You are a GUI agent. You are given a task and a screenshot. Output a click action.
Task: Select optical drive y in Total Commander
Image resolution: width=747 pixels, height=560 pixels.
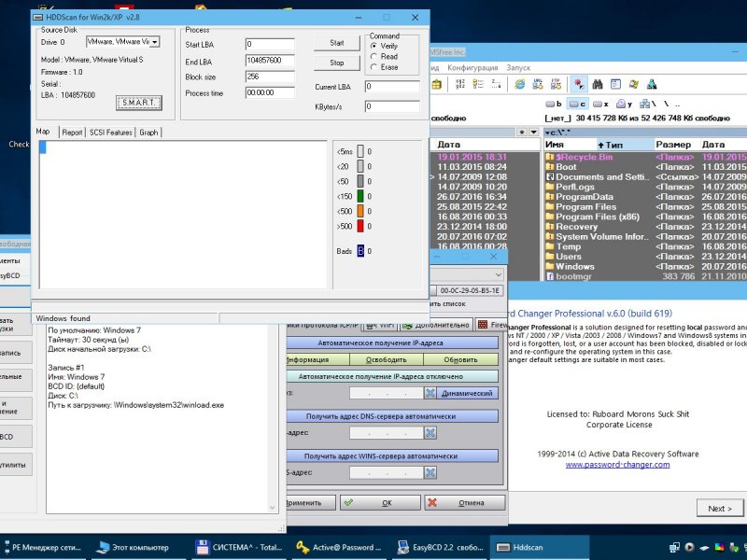(x=624, y=104)
